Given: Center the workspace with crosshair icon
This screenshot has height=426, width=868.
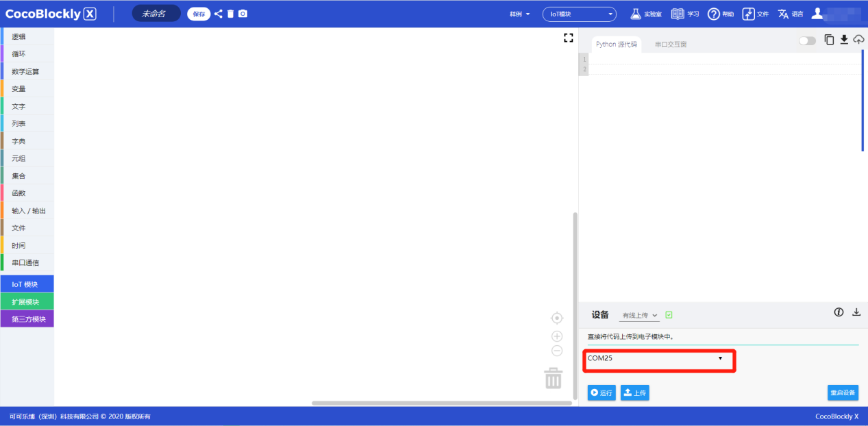Looking at the screenshot, I should 557,318.
